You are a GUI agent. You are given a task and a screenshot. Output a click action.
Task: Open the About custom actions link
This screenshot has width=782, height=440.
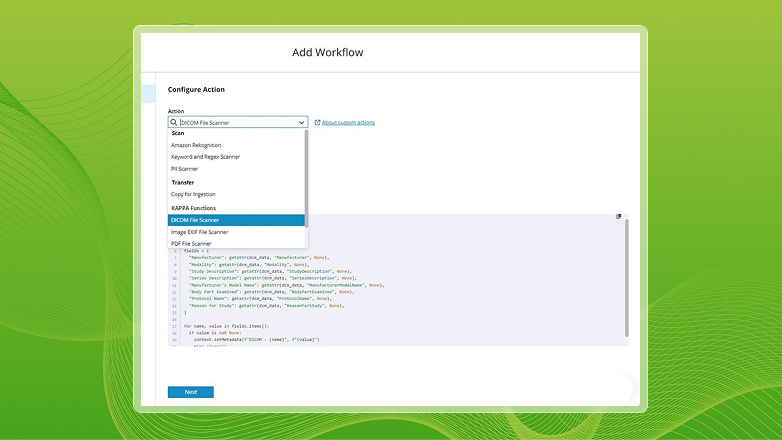pyautogui.click(x=348, y=122)
